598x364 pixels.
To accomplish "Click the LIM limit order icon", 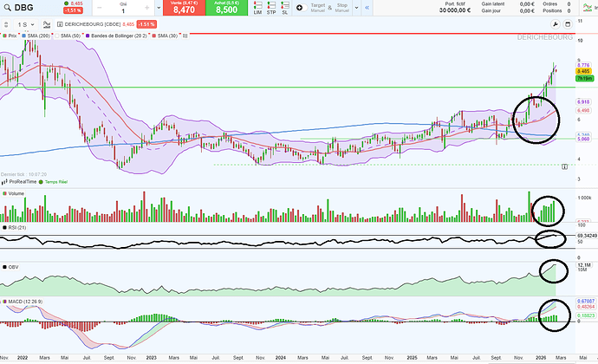I will 259,10.
